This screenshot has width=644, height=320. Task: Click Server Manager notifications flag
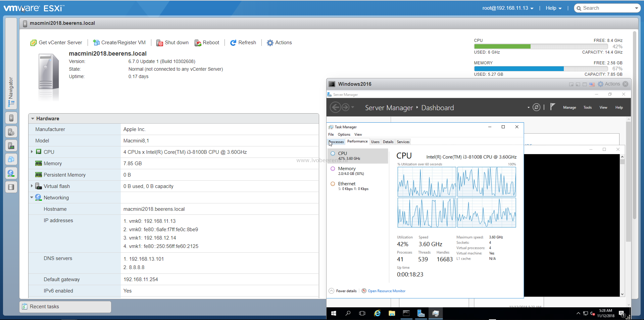tap(552, 107)
